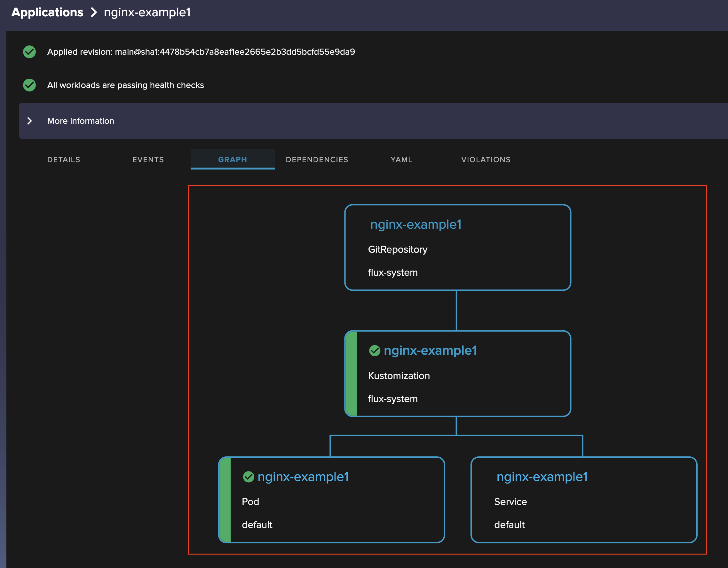This screenshot has height=568, width=728.
Task: Open nginx-example1 Kustomization node link
Action: pos(430,351)
